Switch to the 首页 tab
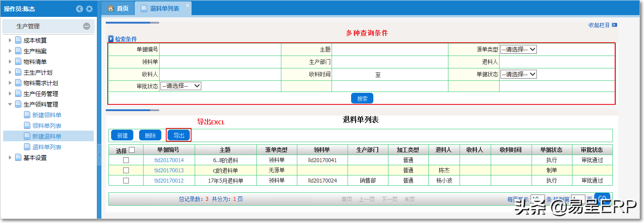The height and width of the screenshot is (223, 644). [x=118, y=8]
